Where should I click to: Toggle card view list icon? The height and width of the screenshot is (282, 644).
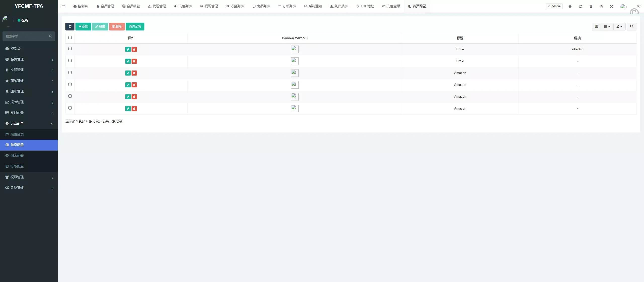[596, 26]
